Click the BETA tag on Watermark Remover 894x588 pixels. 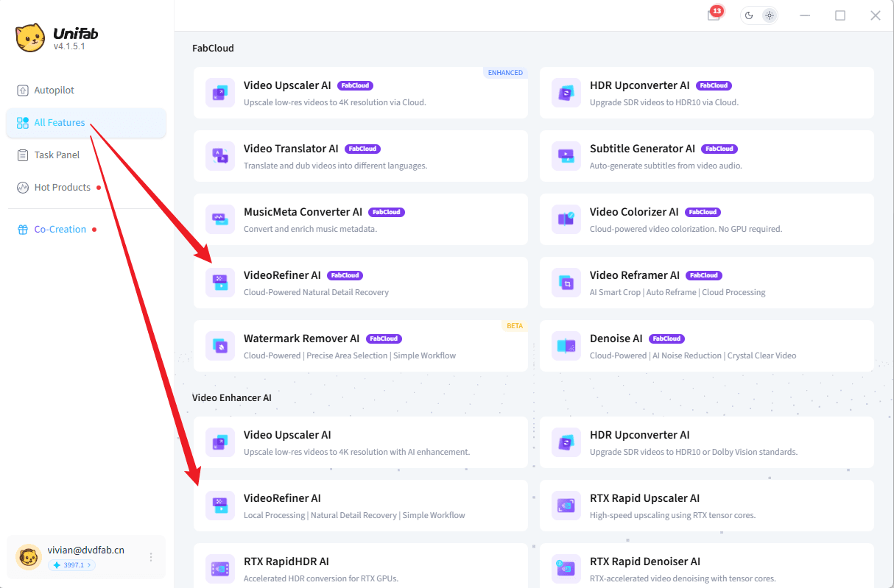(515, 326)
